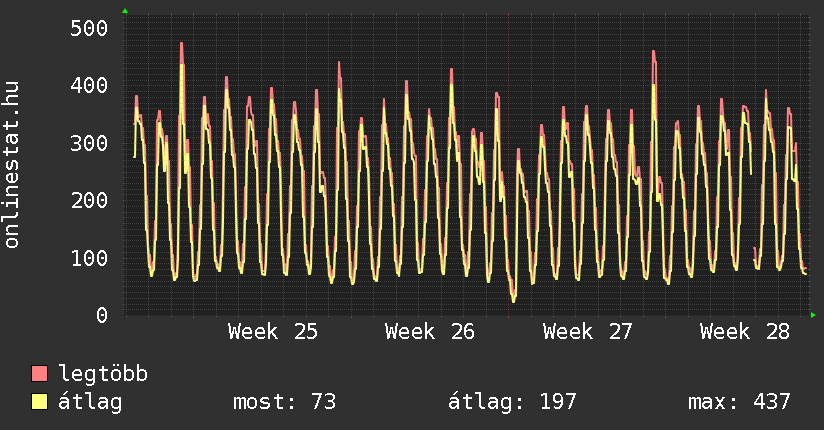The image size is (824, 430).
Task: Click the 400 y-axis value
Action: (x=89, y=85)
